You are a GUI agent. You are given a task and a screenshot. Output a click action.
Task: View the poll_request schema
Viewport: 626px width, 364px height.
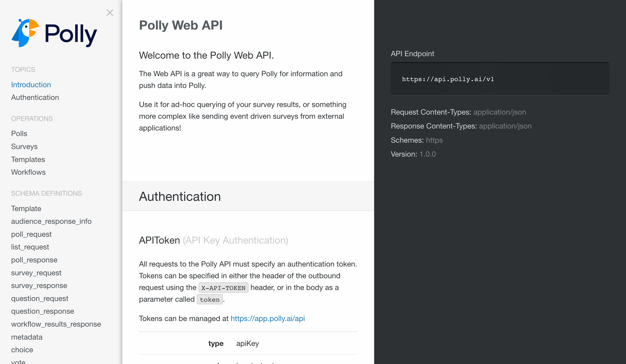(x=31, y=234)
